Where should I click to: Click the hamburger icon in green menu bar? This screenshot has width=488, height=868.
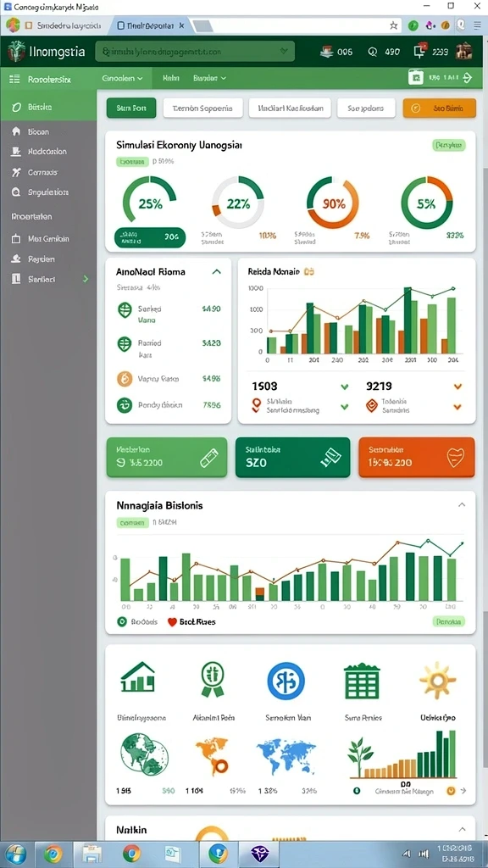[x=14, y=79]
